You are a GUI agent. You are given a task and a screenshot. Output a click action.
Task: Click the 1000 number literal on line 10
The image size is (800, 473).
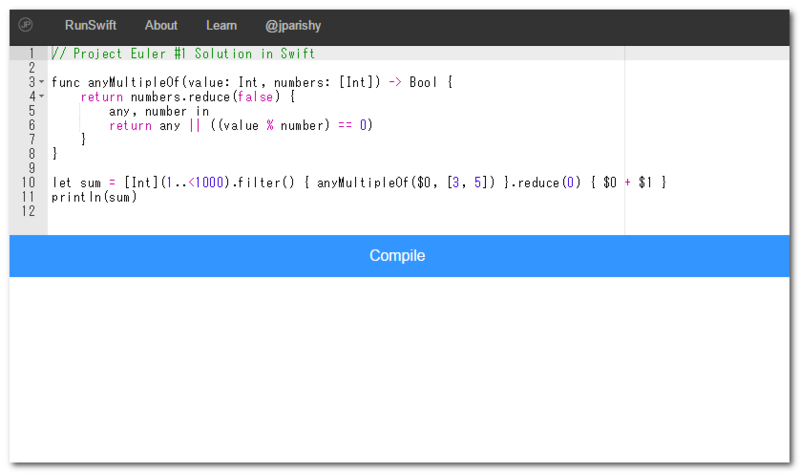[x=209, y=182]
